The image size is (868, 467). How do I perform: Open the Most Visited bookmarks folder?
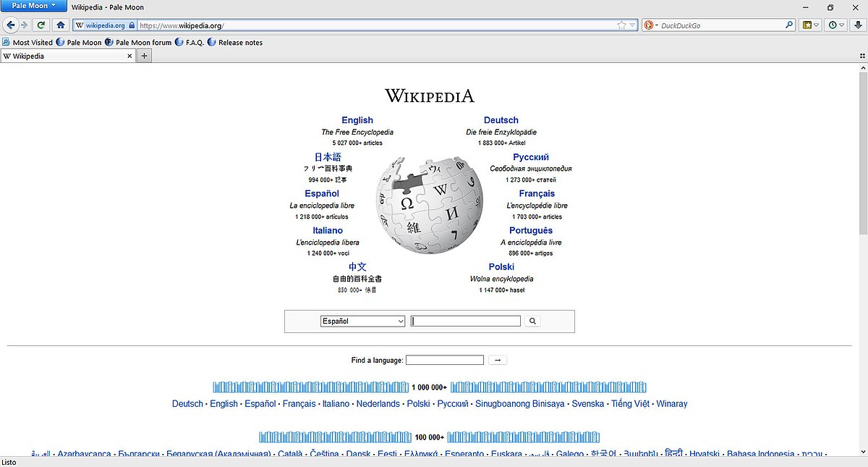[x=27, y=43]
